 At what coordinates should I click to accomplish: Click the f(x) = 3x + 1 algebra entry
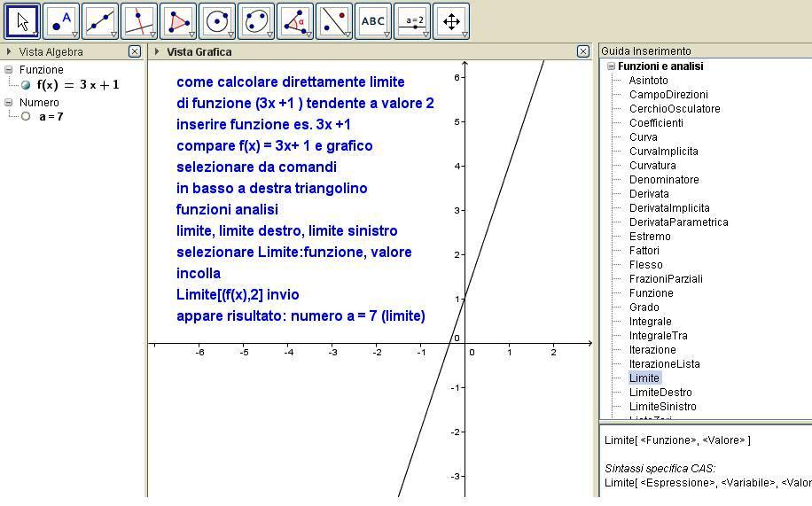[78, 85]
